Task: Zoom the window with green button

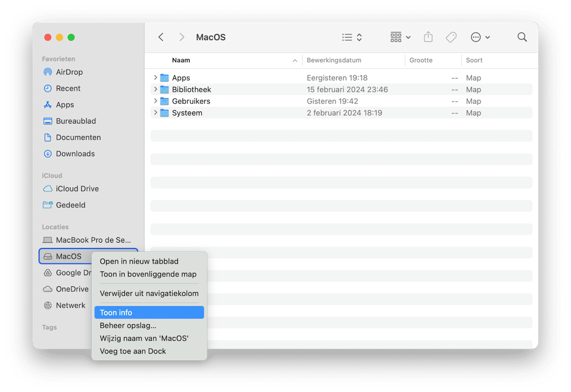Action: (71, 37)
